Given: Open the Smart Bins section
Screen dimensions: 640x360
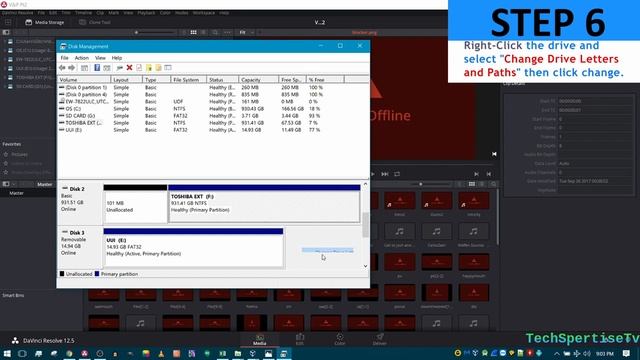Looking at the screenshot, I should click(13, 295).
